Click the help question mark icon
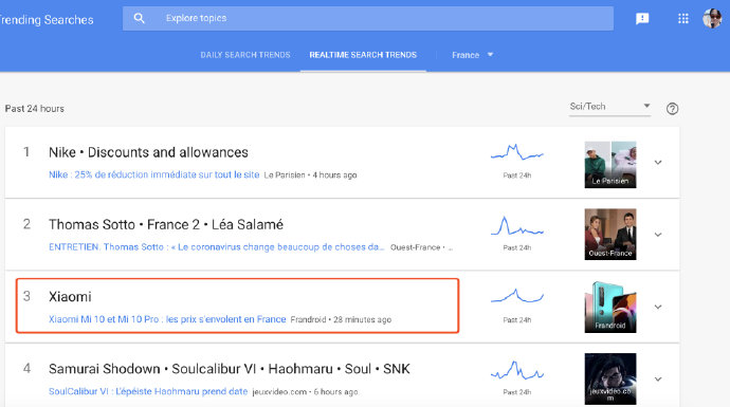Screen dimensions: 730x407 [672, 109]
